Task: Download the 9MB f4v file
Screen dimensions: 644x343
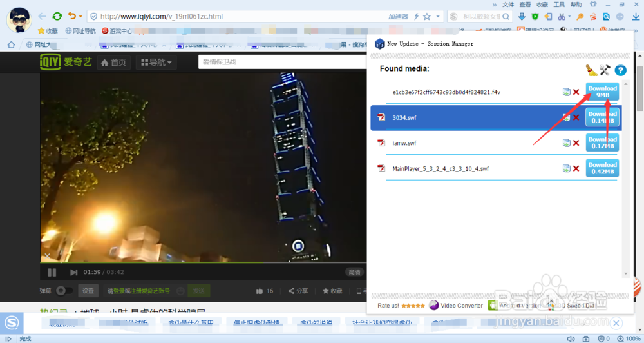Action: [x=602, y=92]
